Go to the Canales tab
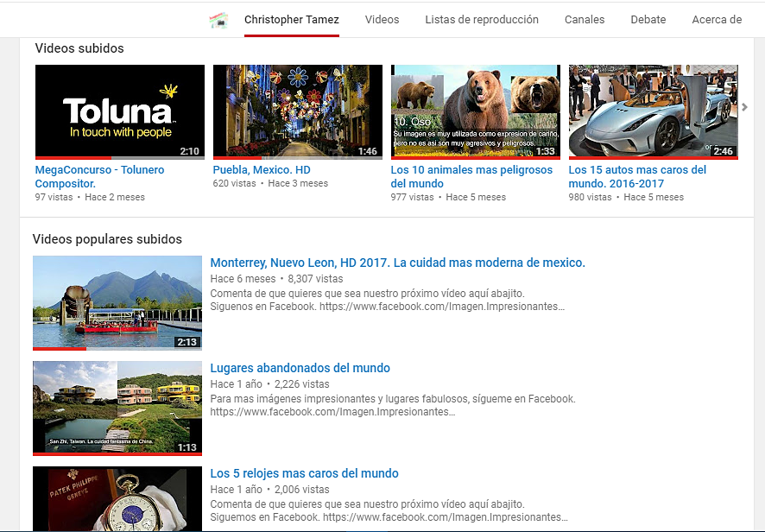Viewport: 765px width, 532px height. coord(585,20)
